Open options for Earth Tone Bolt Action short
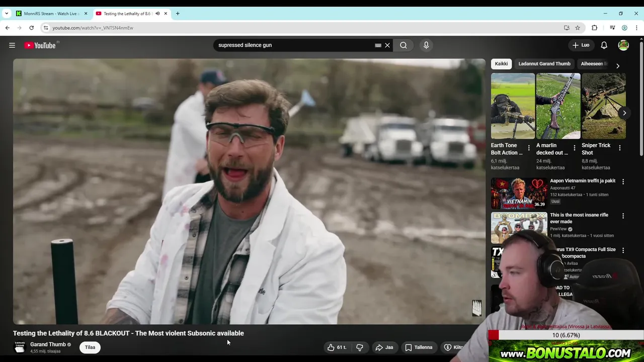Image resolution: width=644 pixels, height=362 pixels. coord(529,148)
